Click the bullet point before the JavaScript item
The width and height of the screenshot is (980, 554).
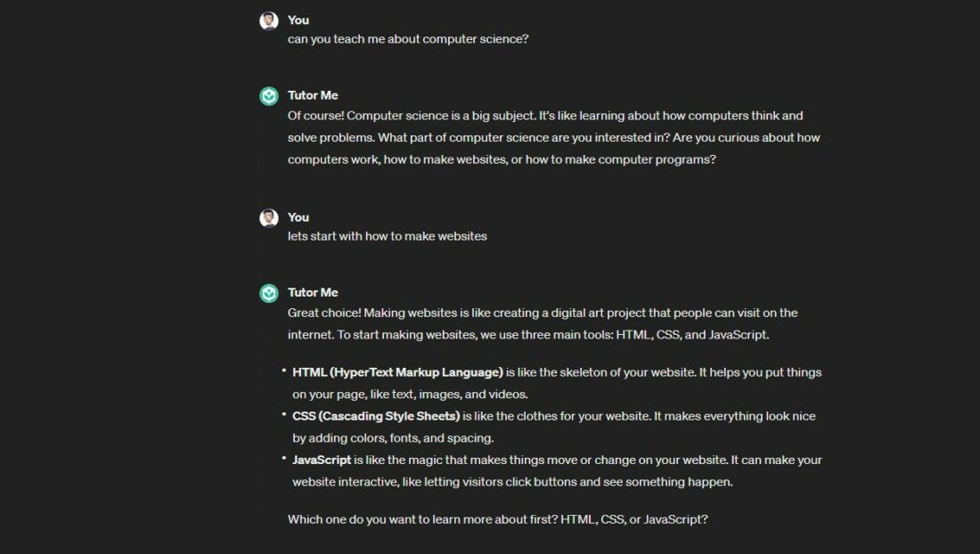pos(283,458)
